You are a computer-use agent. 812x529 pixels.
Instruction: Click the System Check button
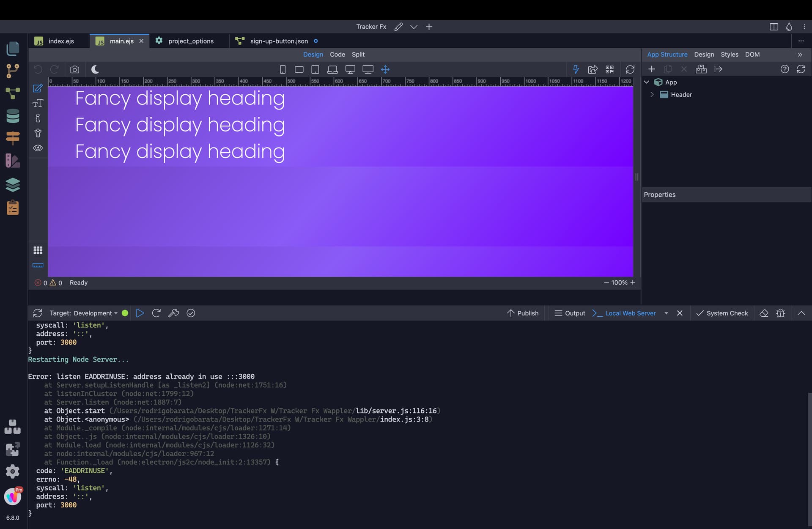(x=722, y=313)
